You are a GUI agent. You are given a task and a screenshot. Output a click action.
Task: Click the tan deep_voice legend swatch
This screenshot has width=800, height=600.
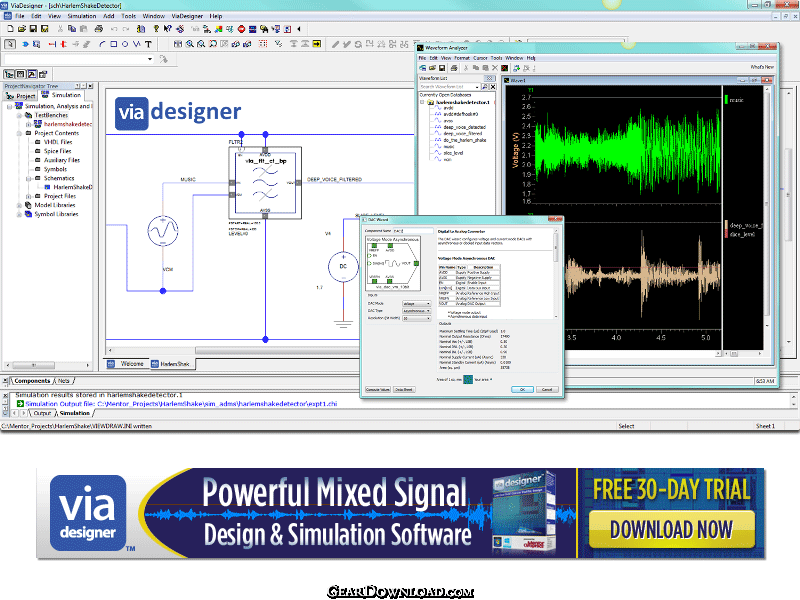(x=727, y=225)
